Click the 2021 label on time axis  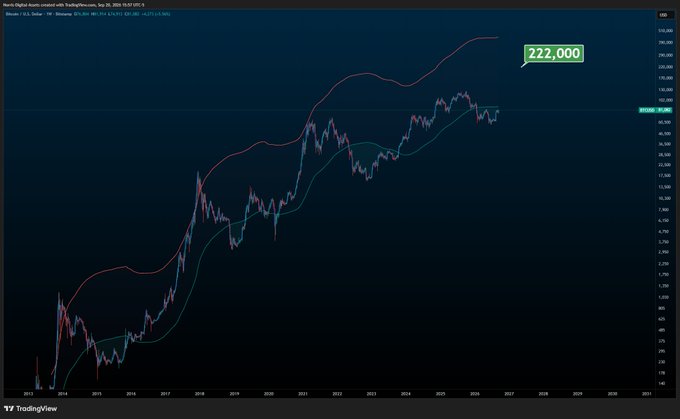303,394
